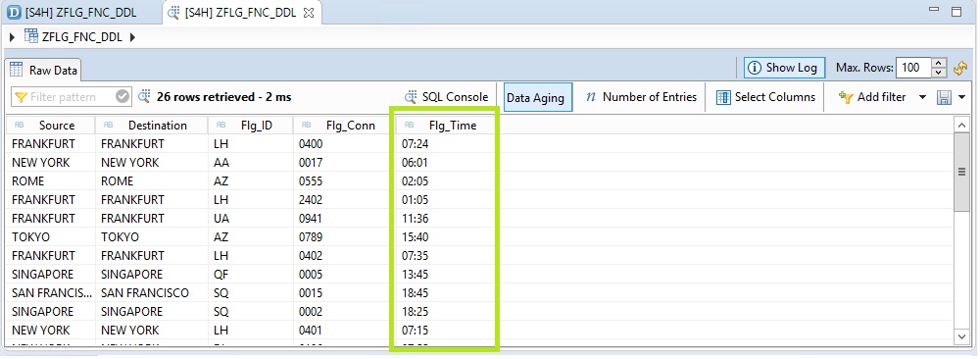Viewport: 980px width, 359px height.
Task: Click the Filter pattern input field
Action: (x=64, y=97)
